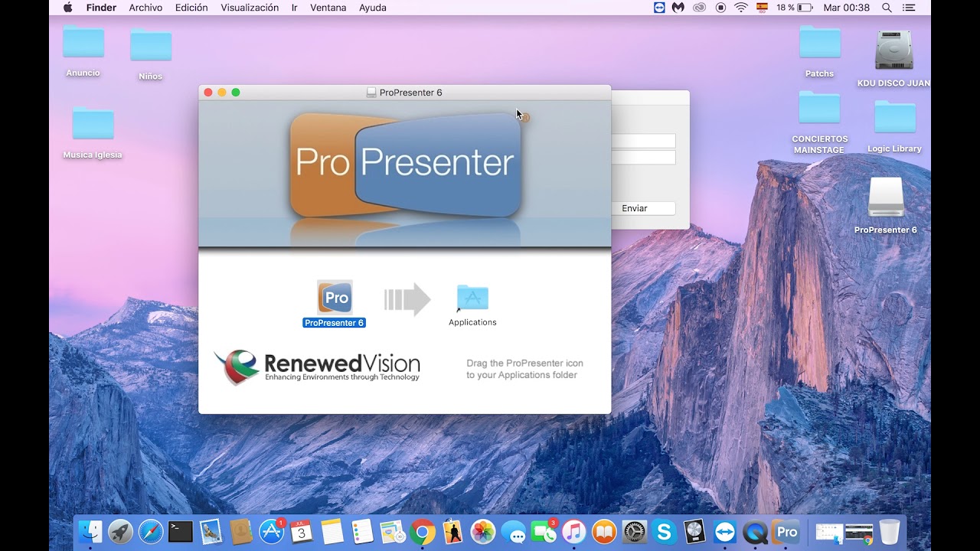Screen dimensions: 980x551
Task: Click the battery 18% indicator
Action: click(795, 8)
